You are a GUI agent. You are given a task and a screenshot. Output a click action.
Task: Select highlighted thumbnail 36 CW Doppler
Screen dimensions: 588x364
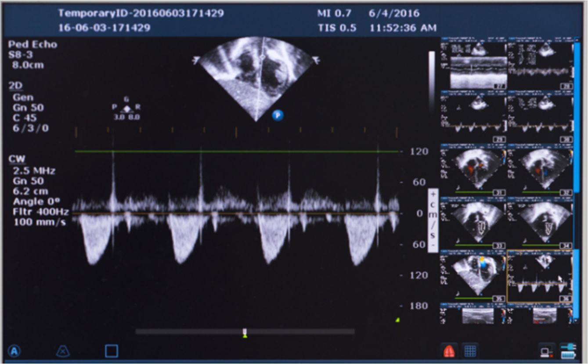click(540, 277)
